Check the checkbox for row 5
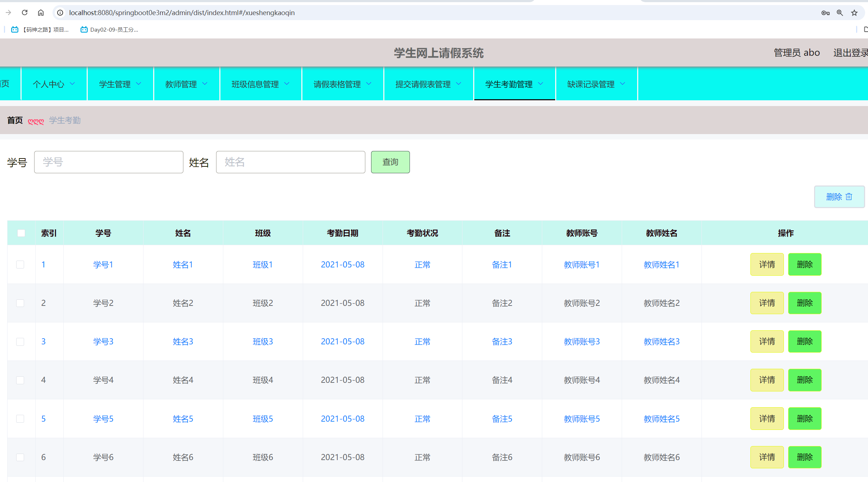The height and width of the screenshot is (482, 868). pyautogui.click(x=20, y=418)
